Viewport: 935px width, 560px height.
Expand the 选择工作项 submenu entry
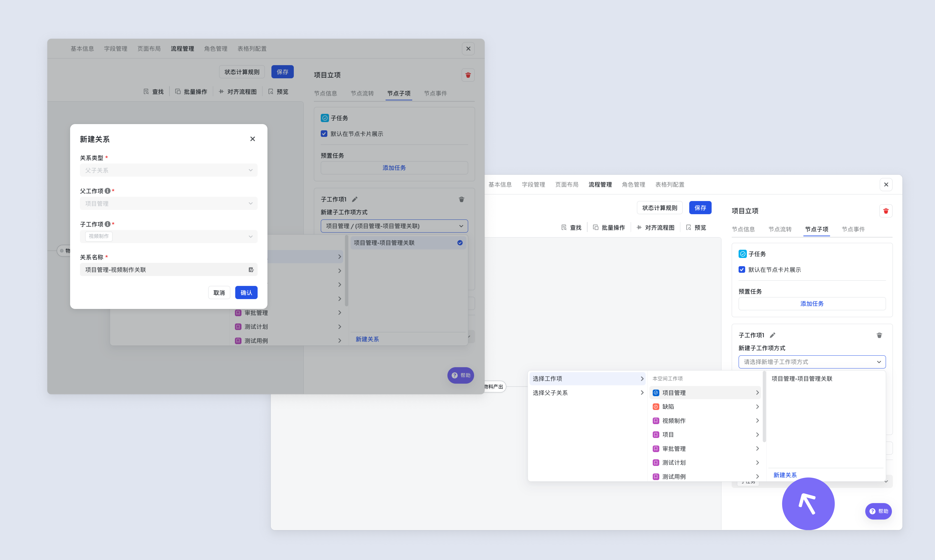[587, 379]
